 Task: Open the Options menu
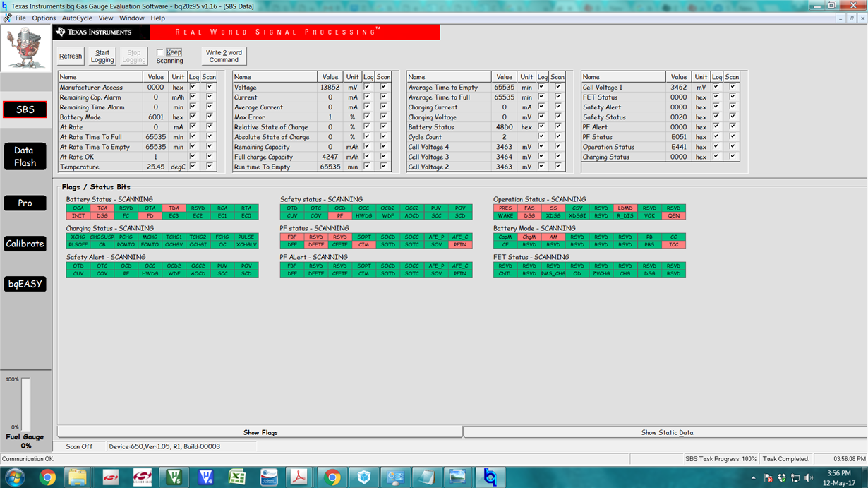tap(44, 18)
